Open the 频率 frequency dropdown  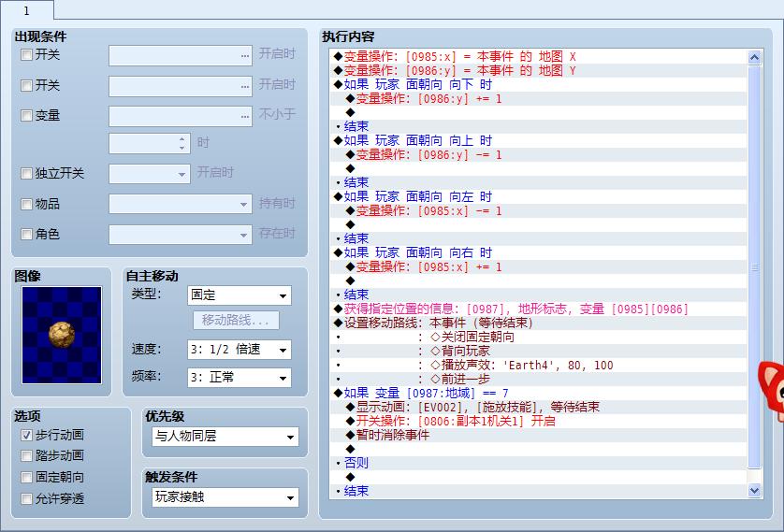pyautogui.click(x=239, y=378)
